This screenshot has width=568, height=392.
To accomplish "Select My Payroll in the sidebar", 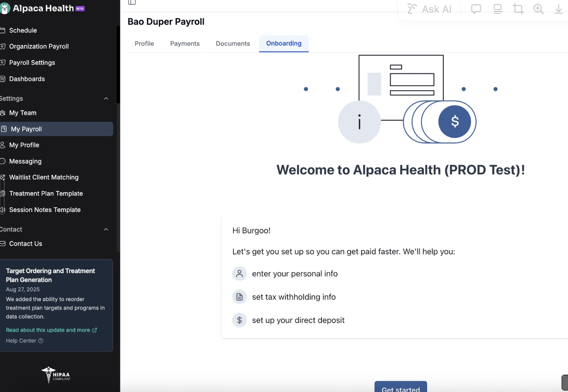I will 56,129.
